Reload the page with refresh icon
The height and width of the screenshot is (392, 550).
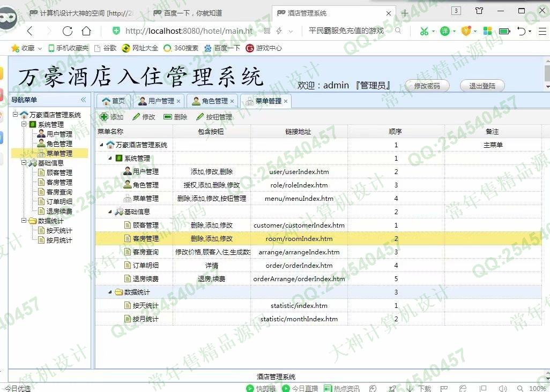(68, 31)
